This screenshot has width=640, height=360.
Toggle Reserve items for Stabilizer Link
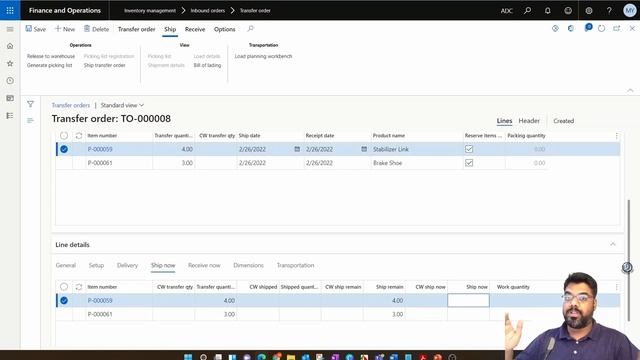469,149
